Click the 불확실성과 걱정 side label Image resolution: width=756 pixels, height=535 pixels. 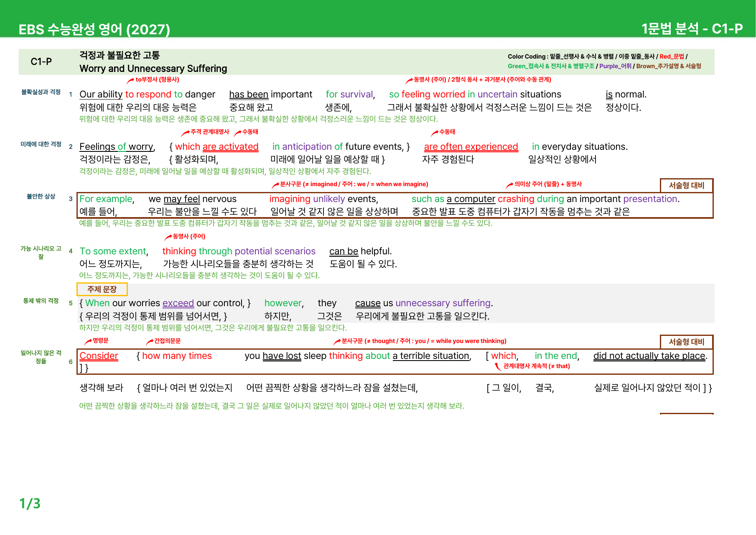[x=41, y=92]
